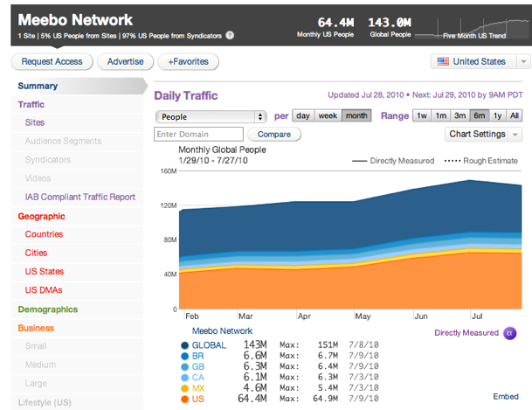Viewport: 532px width, 410px height.
Task: Open the Summary section in sidebar
Action: coord(79,86)
